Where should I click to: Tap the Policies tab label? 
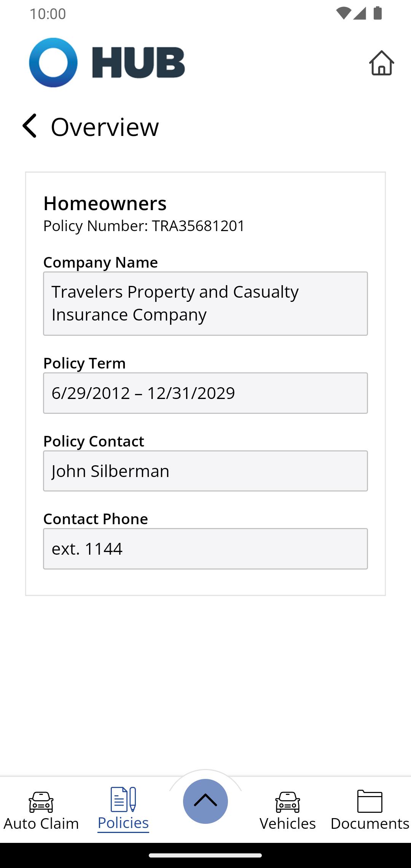tap(123, 823)
